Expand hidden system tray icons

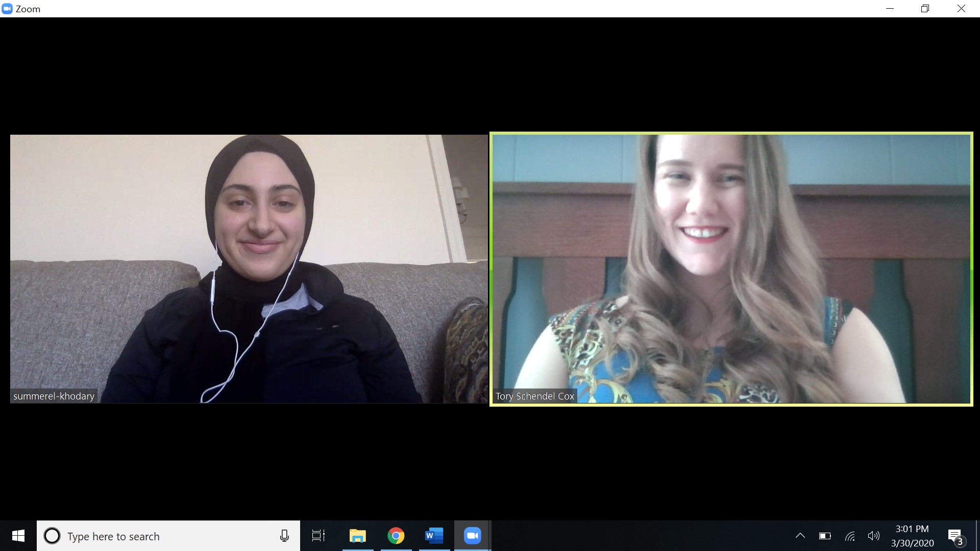pos(800,536)
